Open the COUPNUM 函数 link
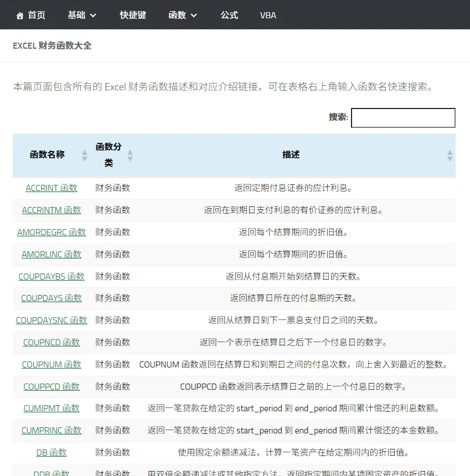470x476 pixels. 51,365
